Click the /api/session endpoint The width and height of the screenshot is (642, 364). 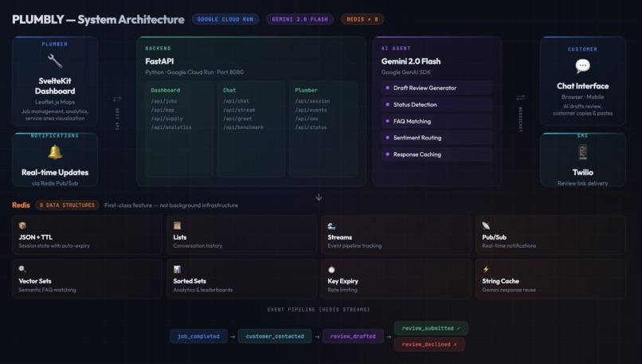[x=312, y=100]
